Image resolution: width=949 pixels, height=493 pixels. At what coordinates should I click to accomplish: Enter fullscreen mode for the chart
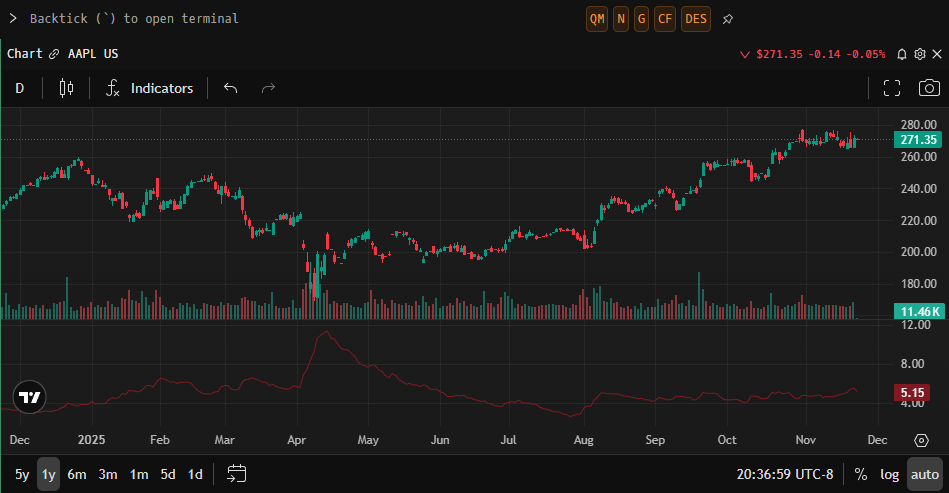pos(892,88)
